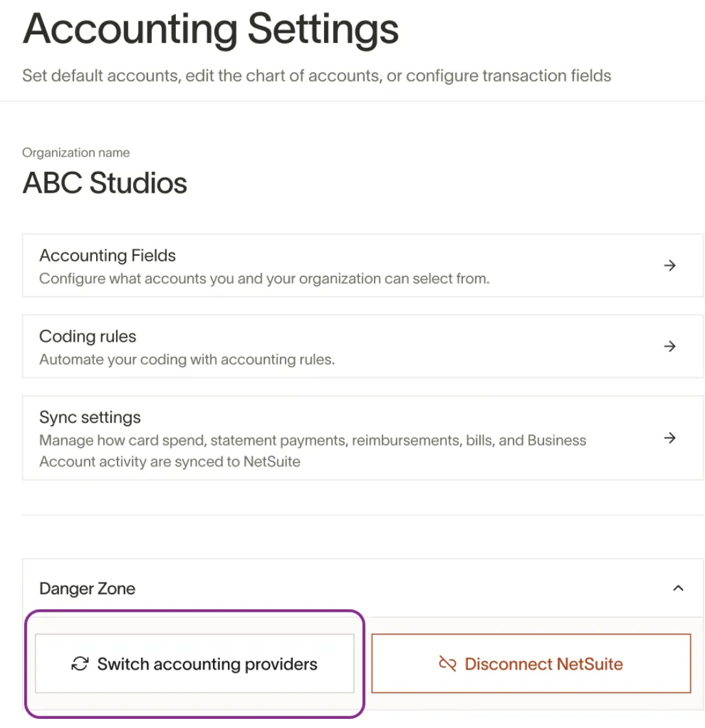Open the Accounting Fields card title
The image size is (705, 728).
[x=108, y=256]
